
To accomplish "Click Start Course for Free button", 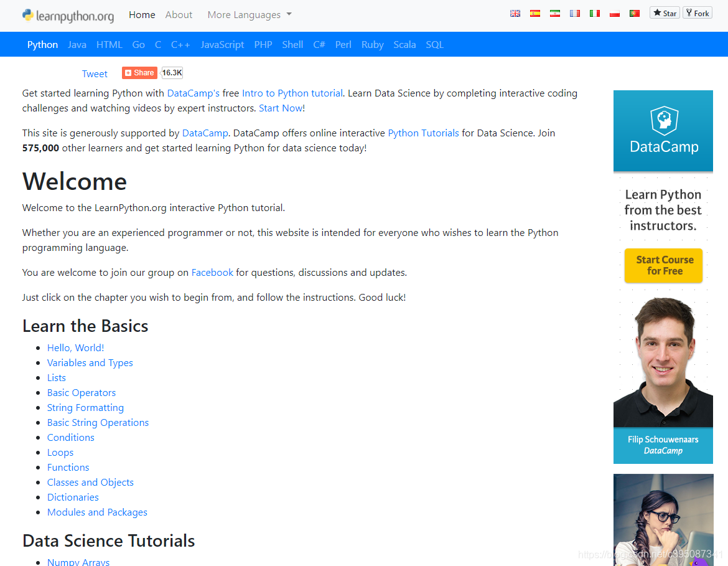I will click(x=663, y=265).
